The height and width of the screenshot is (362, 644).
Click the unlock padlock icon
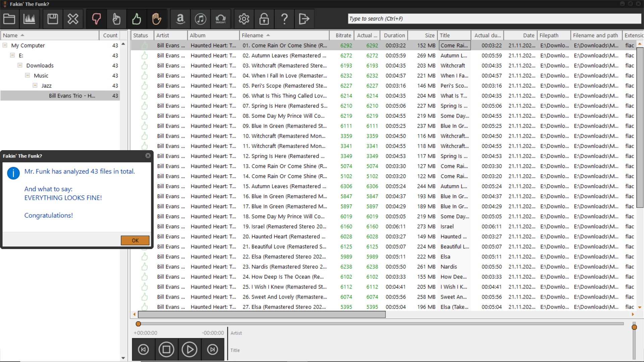point(264,19)
